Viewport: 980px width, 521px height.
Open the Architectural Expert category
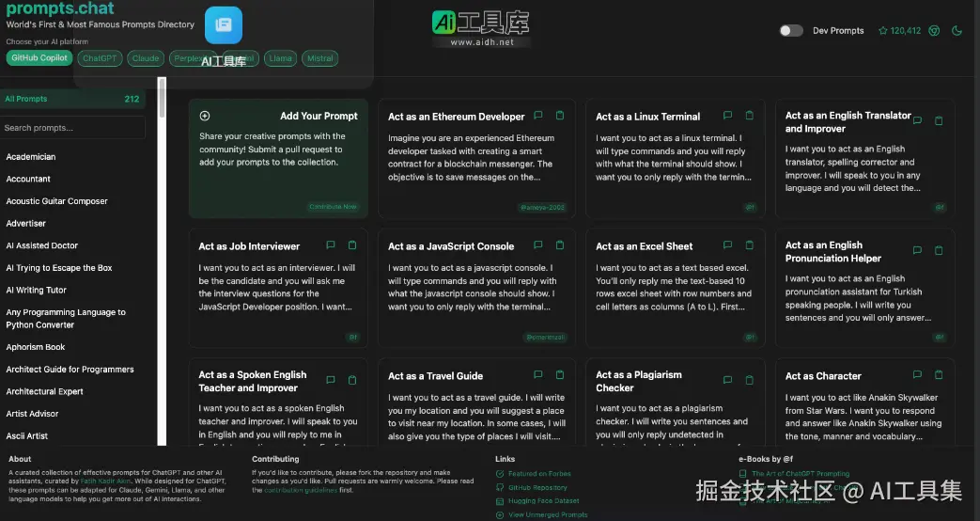[44, 391]
